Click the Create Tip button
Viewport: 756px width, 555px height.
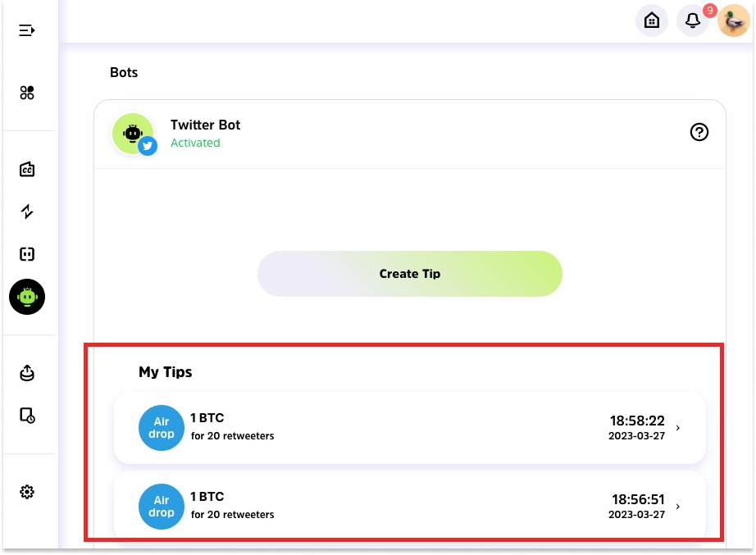click(x=410, y=274)
